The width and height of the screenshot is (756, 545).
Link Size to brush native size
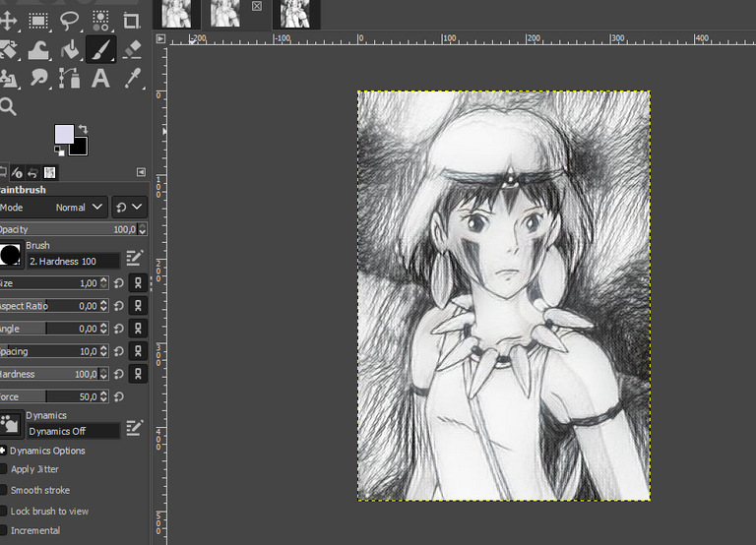[x=138, y=283]
